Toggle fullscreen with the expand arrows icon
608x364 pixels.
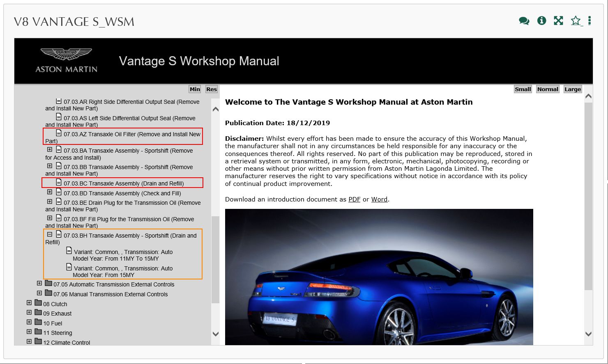tap(558, 21)
